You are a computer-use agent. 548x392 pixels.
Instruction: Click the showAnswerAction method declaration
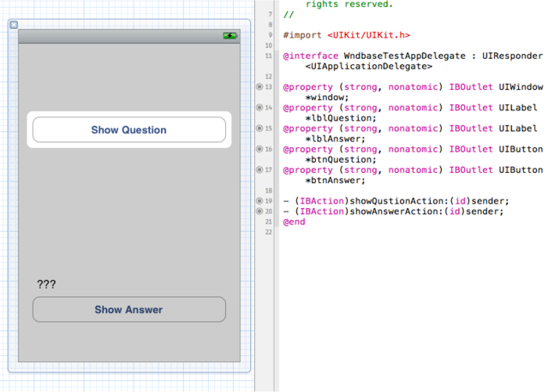[x=393, y=211]
